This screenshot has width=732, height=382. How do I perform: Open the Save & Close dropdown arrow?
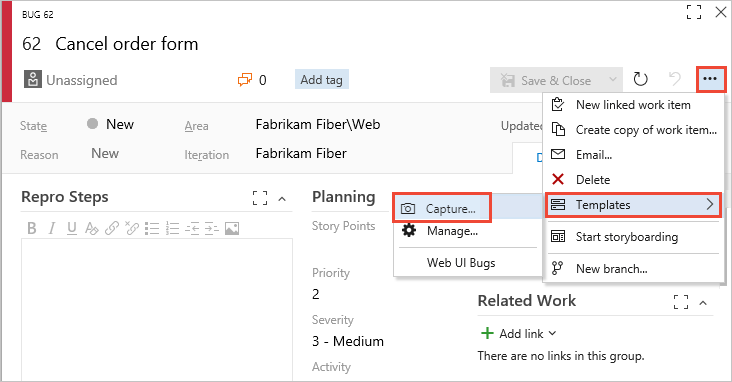[x=612, y=80]
